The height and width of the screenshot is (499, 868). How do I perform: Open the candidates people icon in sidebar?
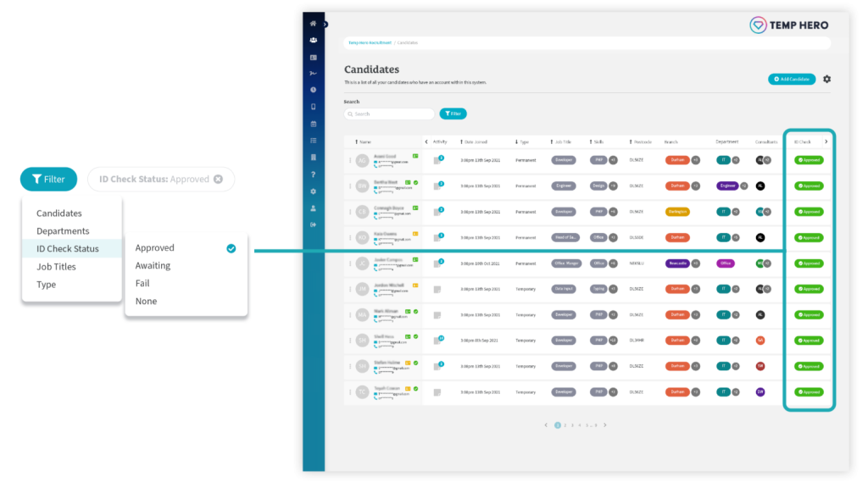pos(314,40)
